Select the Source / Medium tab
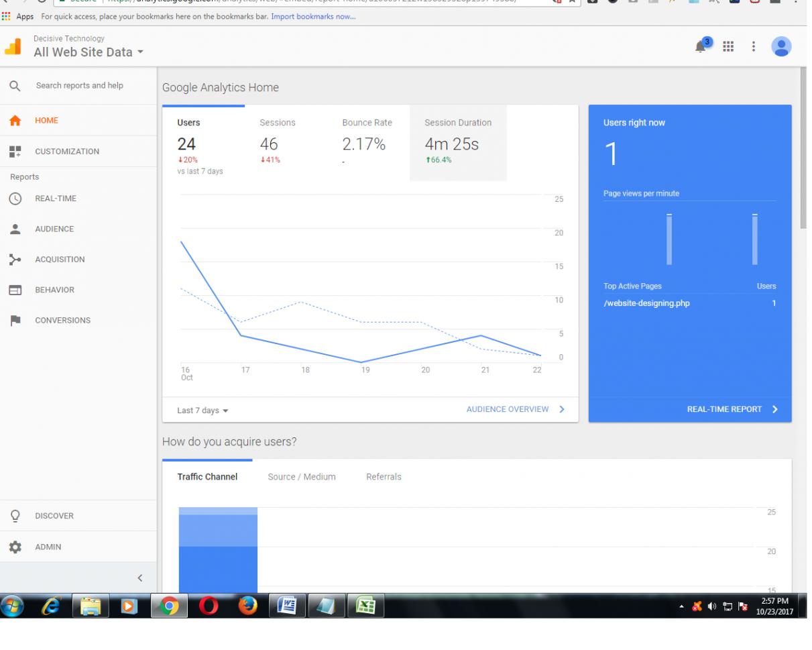 pos(301,477)
